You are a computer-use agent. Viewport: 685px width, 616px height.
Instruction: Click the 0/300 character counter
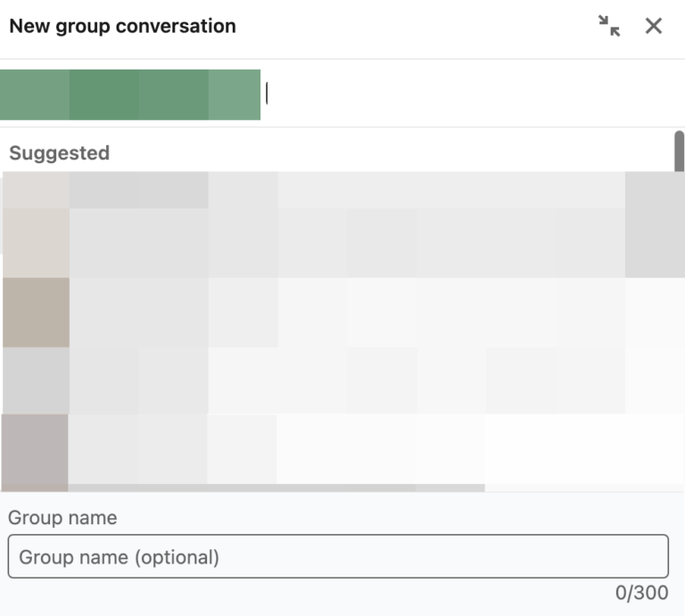pyautogui.click(x=641, y=593)
